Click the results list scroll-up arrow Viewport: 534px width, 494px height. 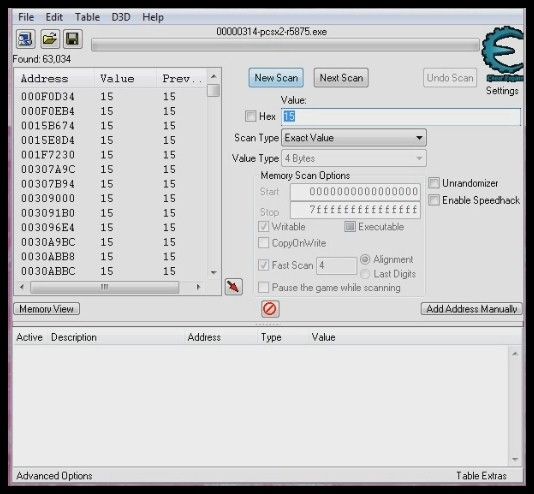pyautogui.click(x=214, y=76)
